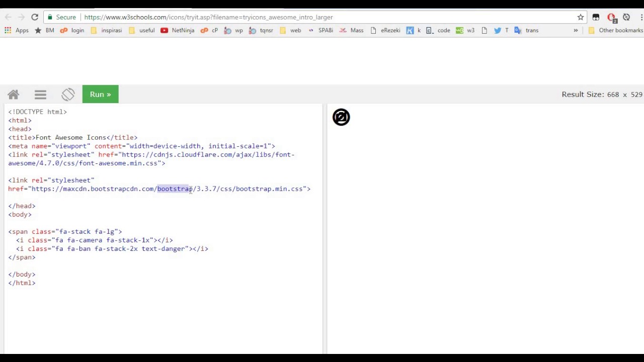Screen dimensions: 644x362
Task: Click the address bar URL
Action: (x=208, y=17)
